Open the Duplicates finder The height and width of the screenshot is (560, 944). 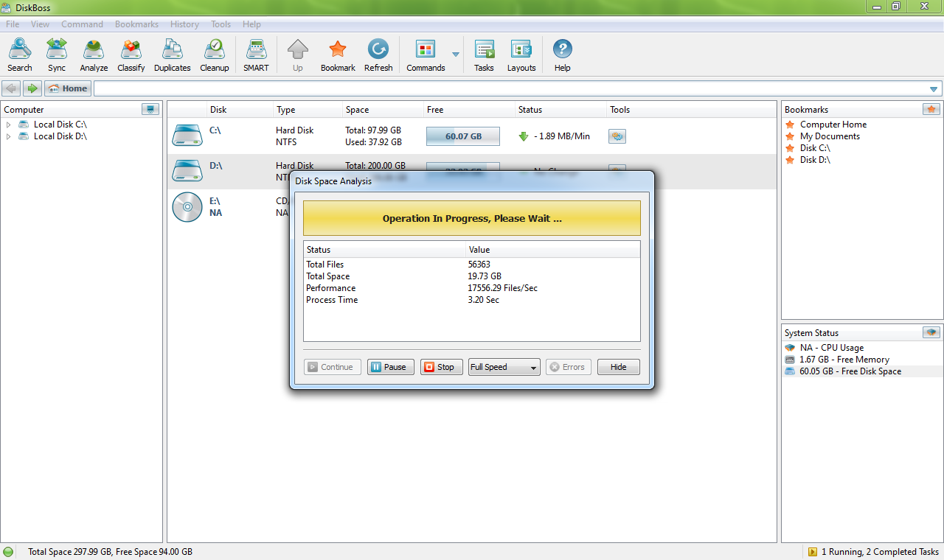pos(173,55)
